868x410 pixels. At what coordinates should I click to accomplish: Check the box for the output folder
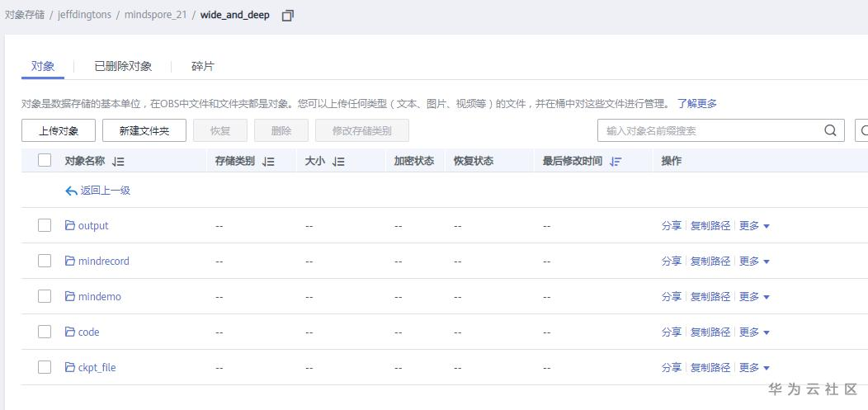tap(45, 225)
